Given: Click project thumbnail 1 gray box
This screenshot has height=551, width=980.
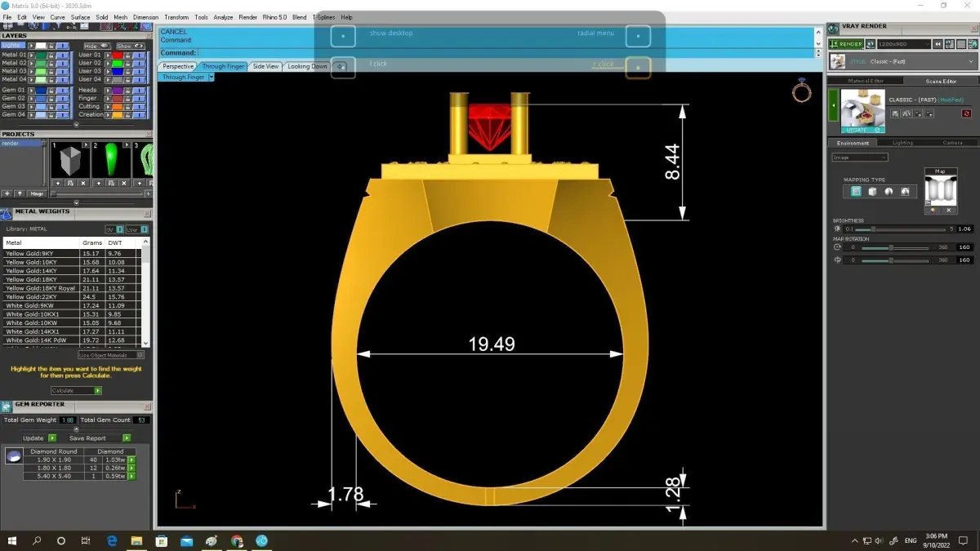Looking at the screenshot, I should 70,160.
